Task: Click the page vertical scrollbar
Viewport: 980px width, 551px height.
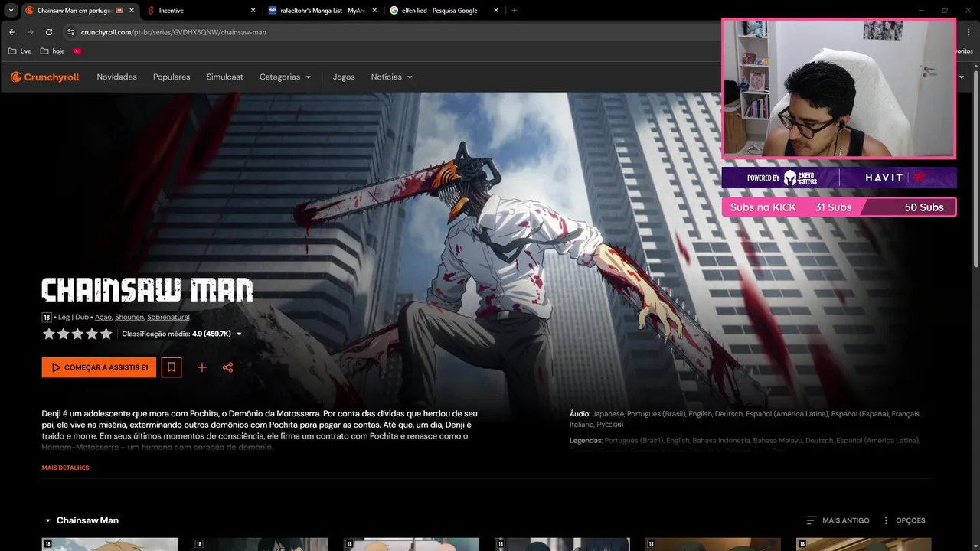Action: point(975,168)
